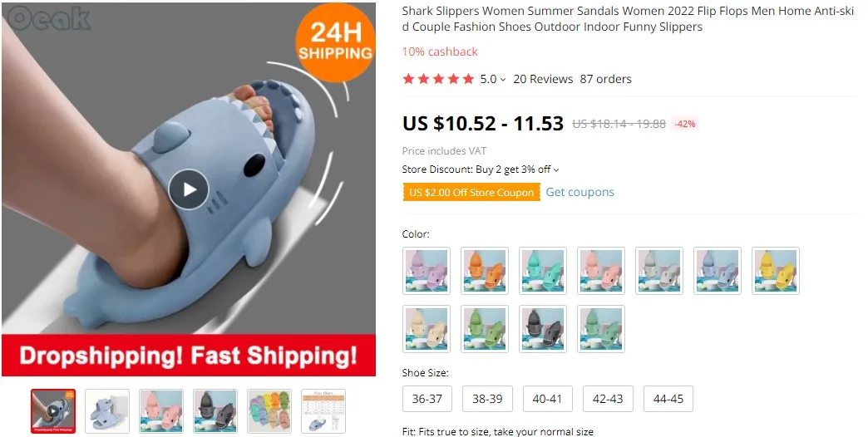This screenshot has height=437, width=868.
Task: Open the pink slippers gallery thumbnail
Action: pyautogui.click(x=161, y=411)
